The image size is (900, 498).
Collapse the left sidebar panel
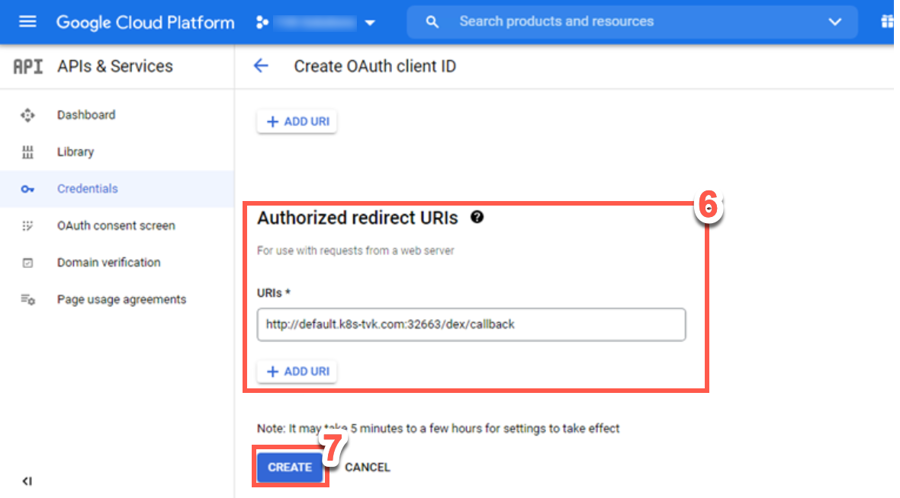27,481
